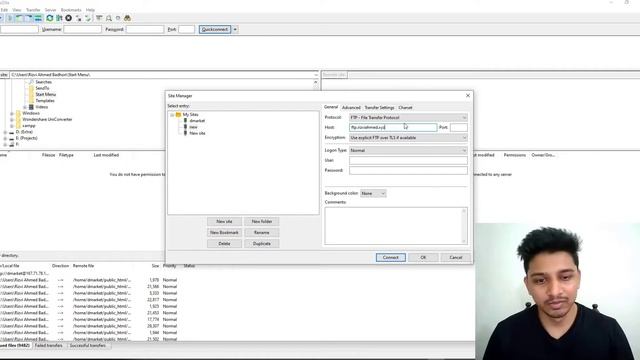Click the Host field in Site Manager

pos(393,127)
